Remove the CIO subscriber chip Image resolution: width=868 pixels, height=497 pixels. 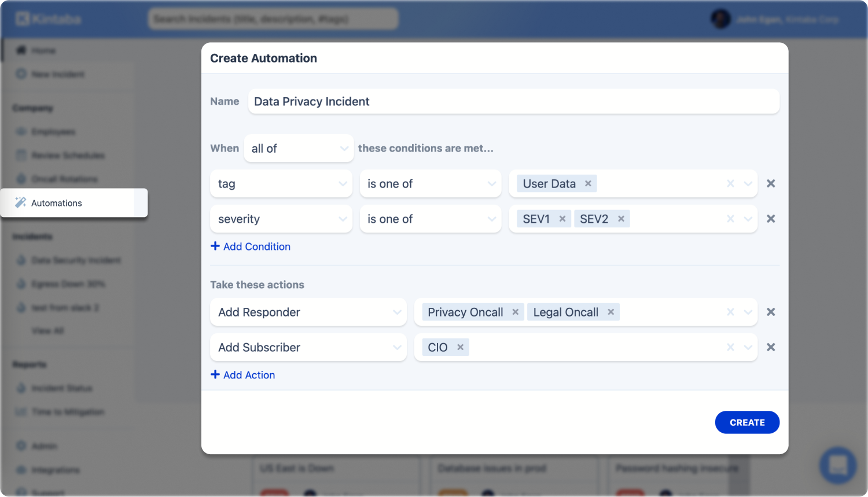[460, 347]
